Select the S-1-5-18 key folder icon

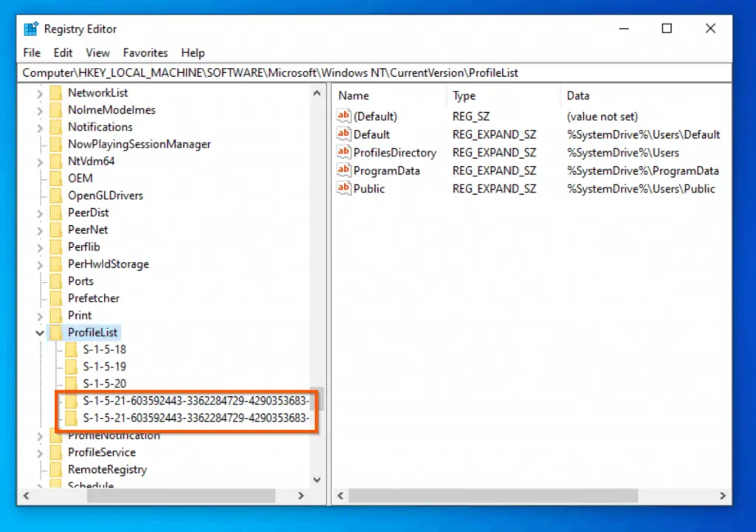click(x=71, y=349)
